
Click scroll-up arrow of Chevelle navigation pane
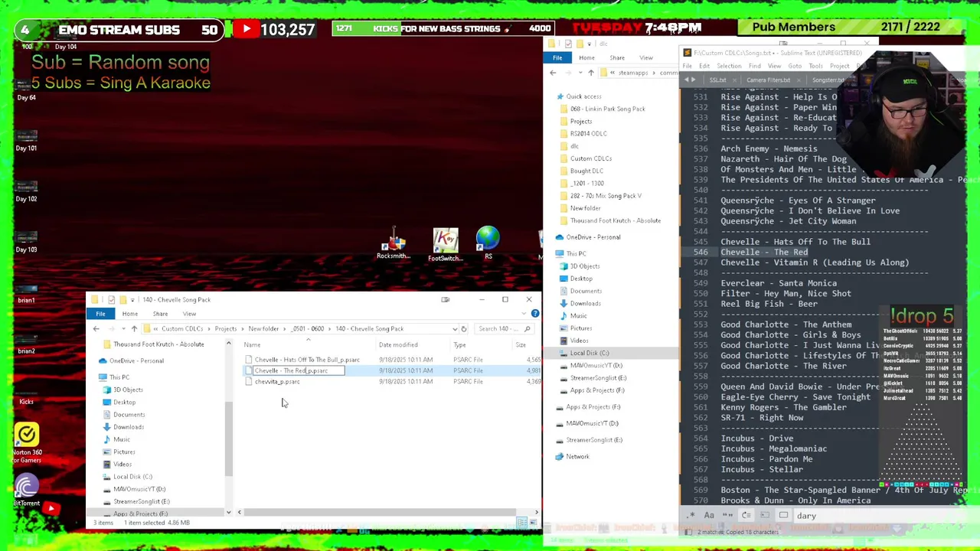228,344
